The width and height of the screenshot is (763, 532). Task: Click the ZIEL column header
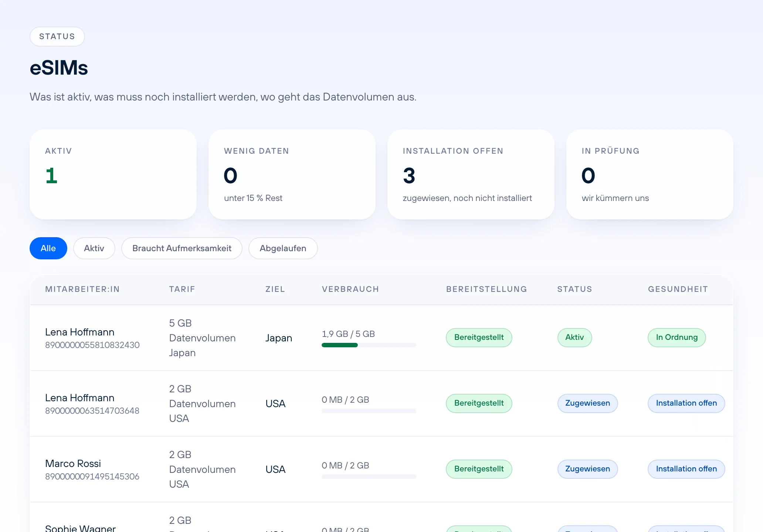(275, 289)
